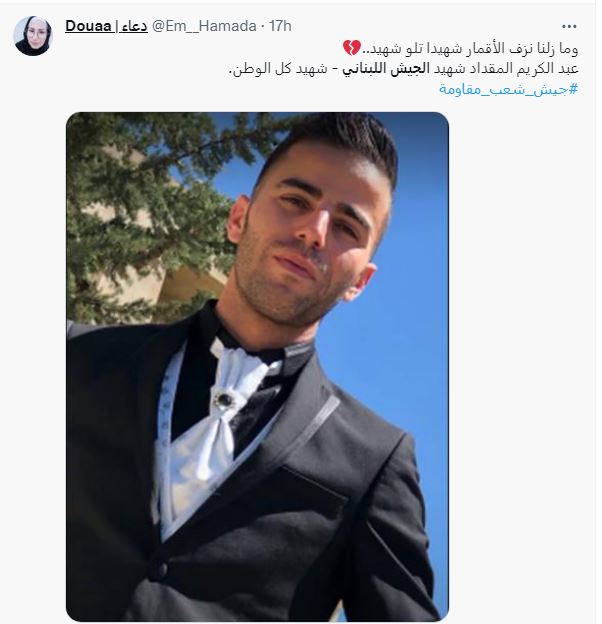
Task: Expand the attached photo of the man
Action: click(257, 367)
